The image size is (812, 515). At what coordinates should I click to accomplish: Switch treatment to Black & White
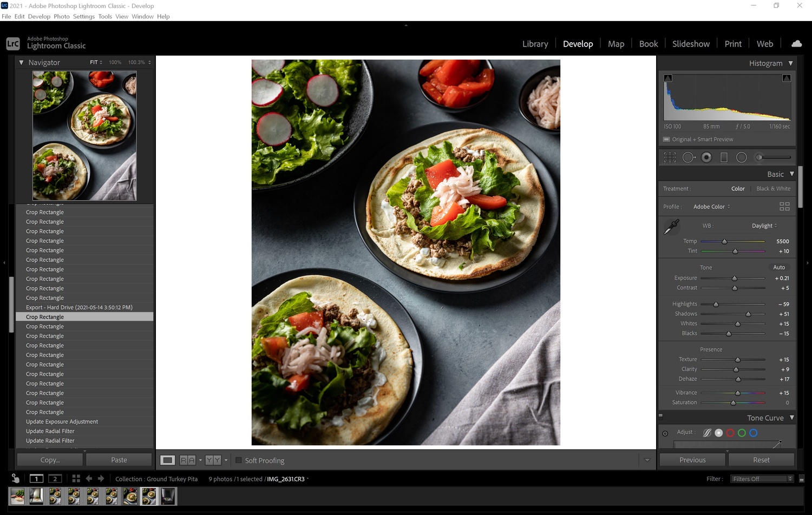773,189
